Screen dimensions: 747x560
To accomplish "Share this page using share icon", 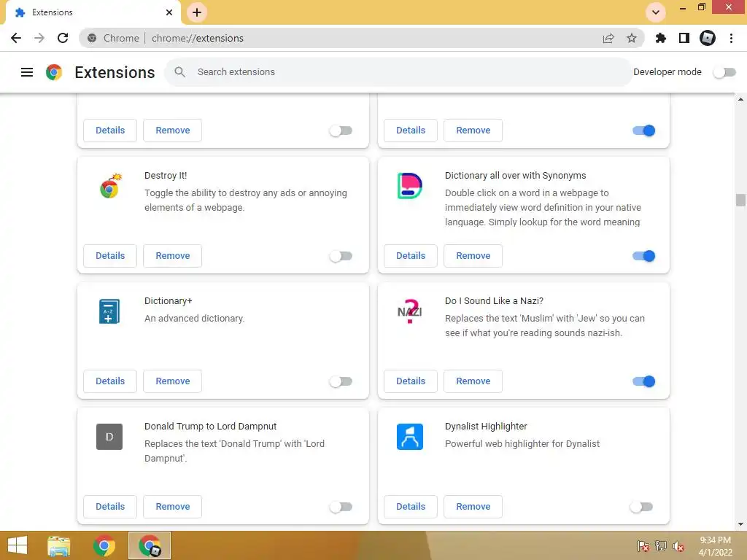I will click(x=608, y=38).
